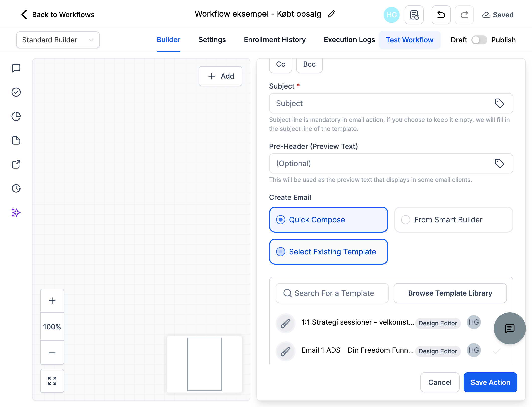This screenshot has height=407, width=532.
Task: Select the Email 1 ADS template row
Action: point(391,351)
